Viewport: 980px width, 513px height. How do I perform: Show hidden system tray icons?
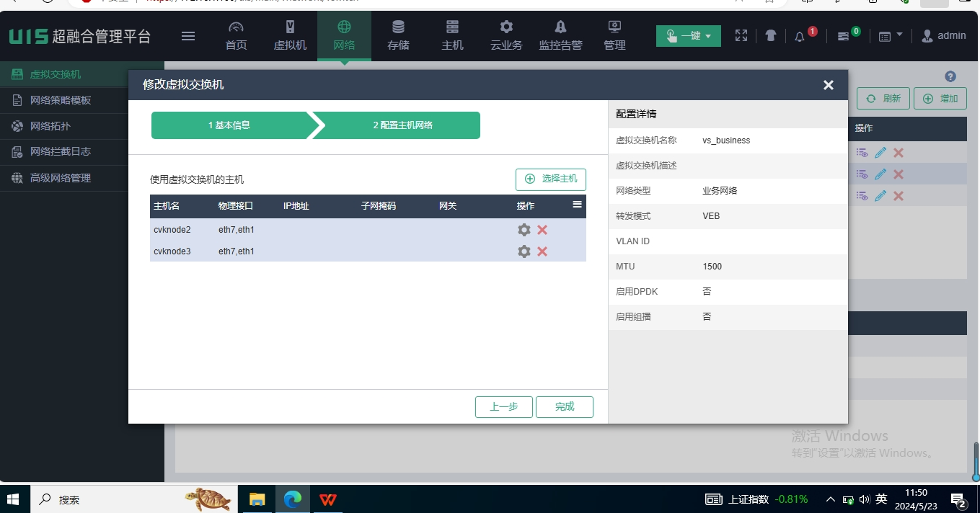[x=830, y=499]
